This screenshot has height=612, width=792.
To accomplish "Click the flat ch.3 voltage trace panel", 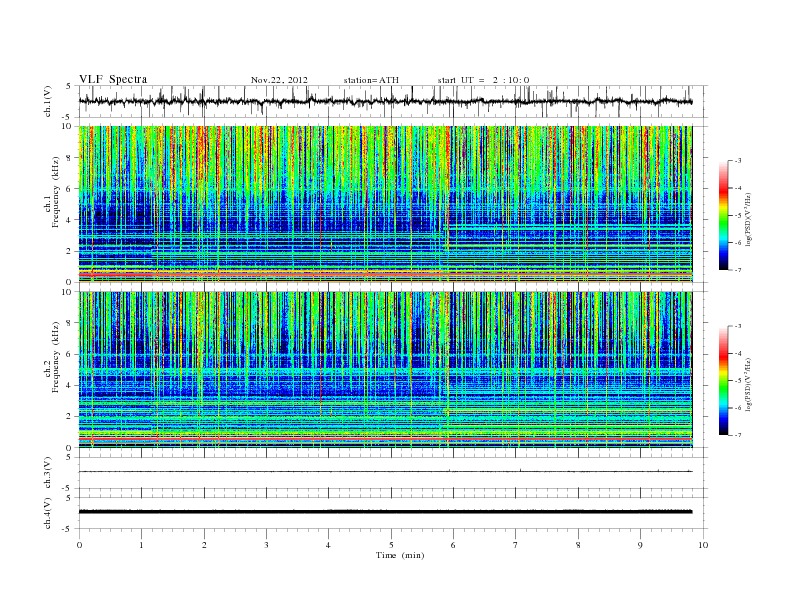I will [x=393, y=473].
